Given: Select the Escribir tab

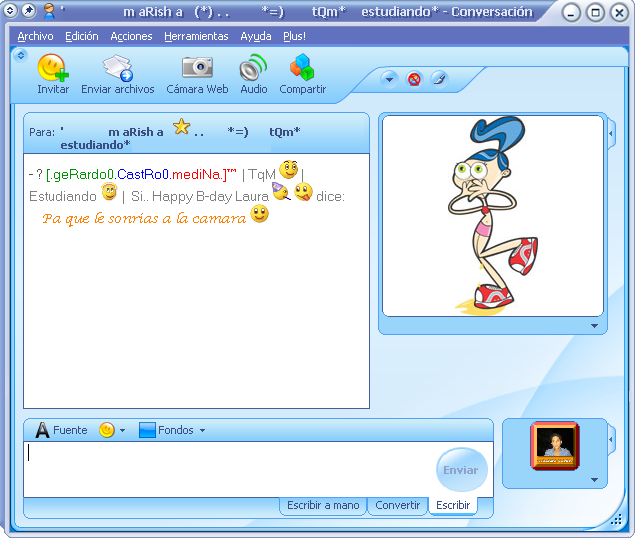Looking at the screenshot, I should 453,505.
